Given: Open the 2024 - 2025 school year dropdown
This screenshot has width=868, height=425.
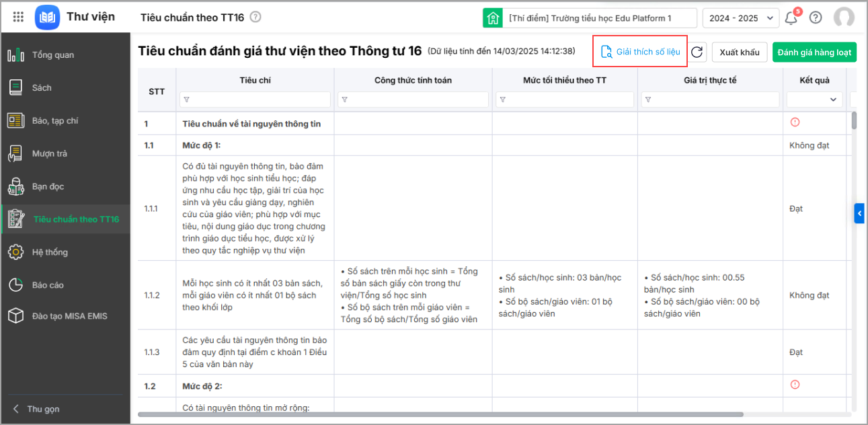Looking at the screenshot, I should [741, 18].
